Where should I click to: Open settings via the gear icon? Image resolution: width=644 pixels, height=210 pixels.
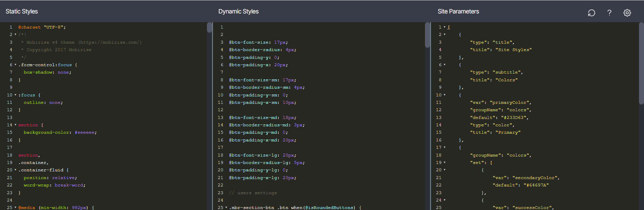pos(627,13)
